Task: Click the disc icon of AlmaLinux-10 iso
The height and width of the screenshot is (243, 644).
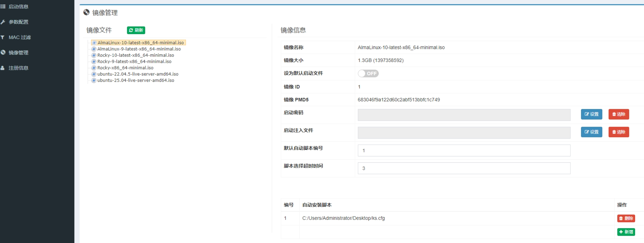Action: tap(94, 43)
